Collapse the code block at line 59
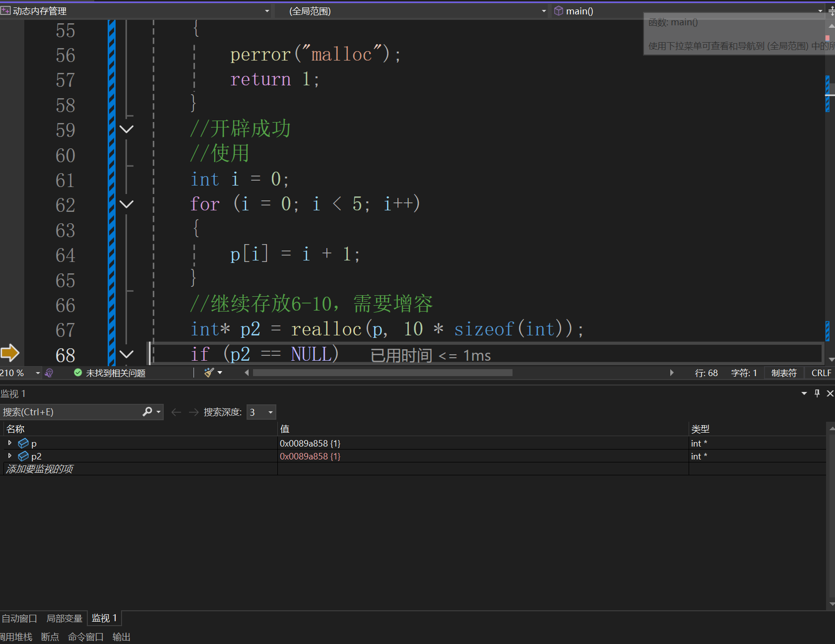Screen dimensions: 835x644 (x=127, y=129)
